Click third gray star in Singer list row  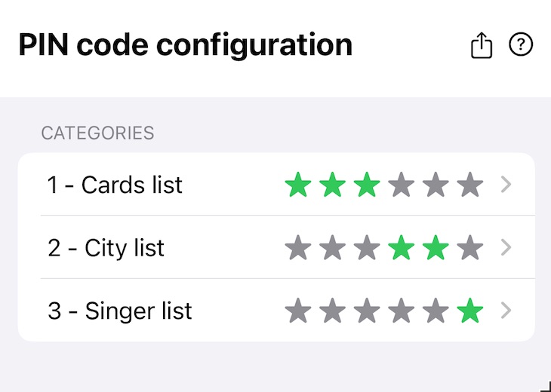(367, 311)
